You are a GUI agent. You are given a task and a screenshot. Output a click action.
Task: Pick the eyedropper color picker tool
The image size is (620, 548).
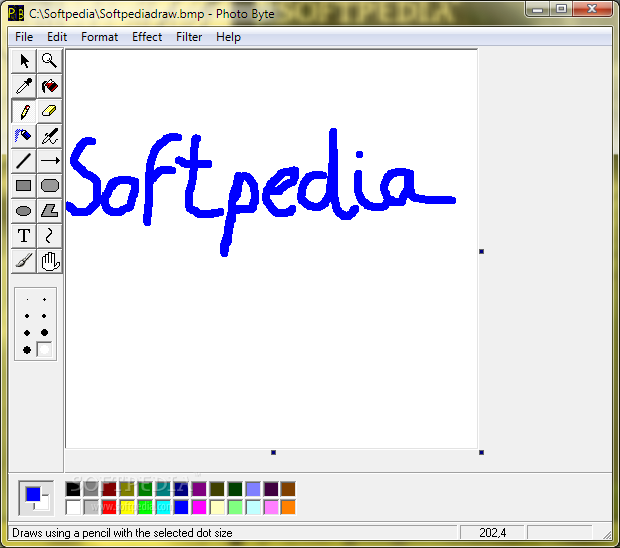24,86
